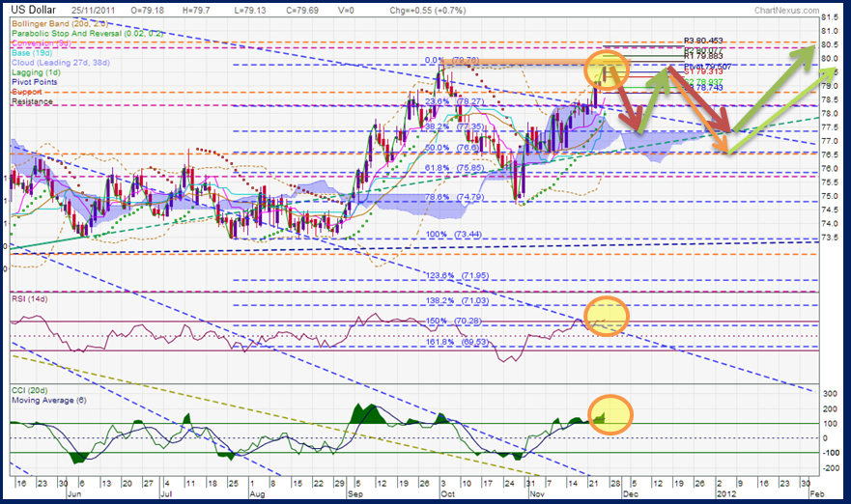Click the 78.6% (74.79) Fibonacci label
This screenshot has width=851, height=504.
454,197
